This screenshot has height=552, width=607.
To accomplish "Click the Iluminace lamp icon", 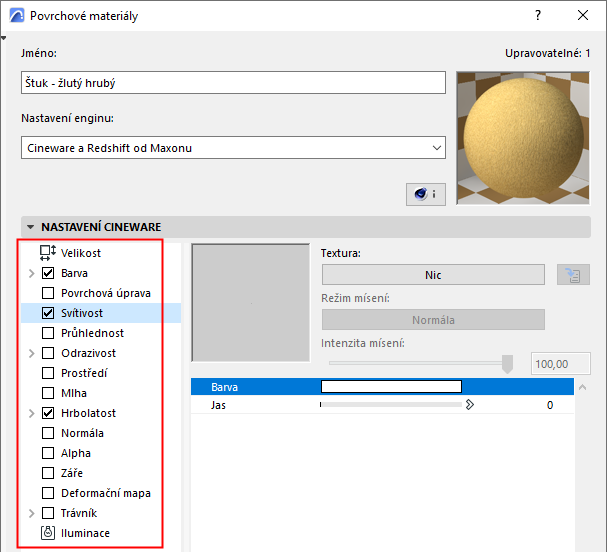I will (x=48, y=533).
